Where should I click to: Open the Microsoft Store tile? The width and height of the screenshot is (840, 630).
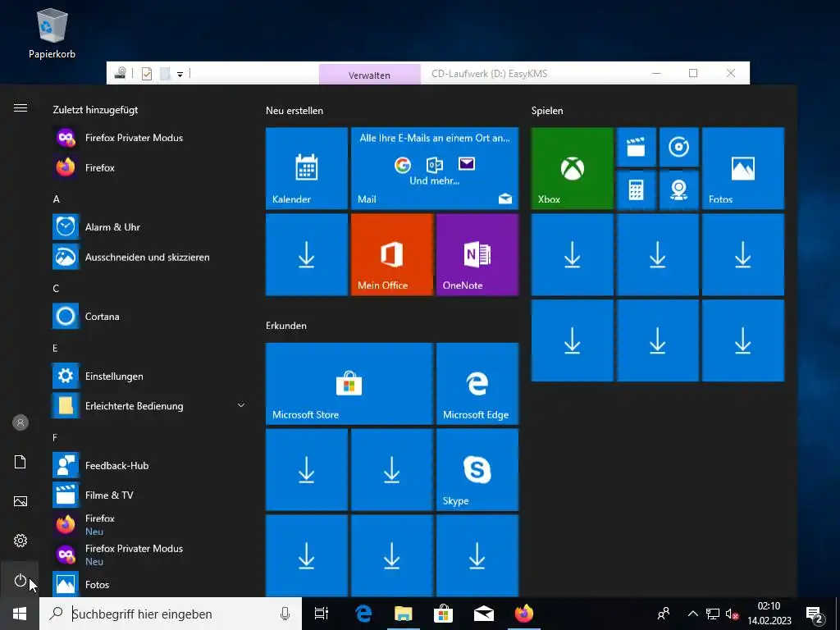[349, 384]
